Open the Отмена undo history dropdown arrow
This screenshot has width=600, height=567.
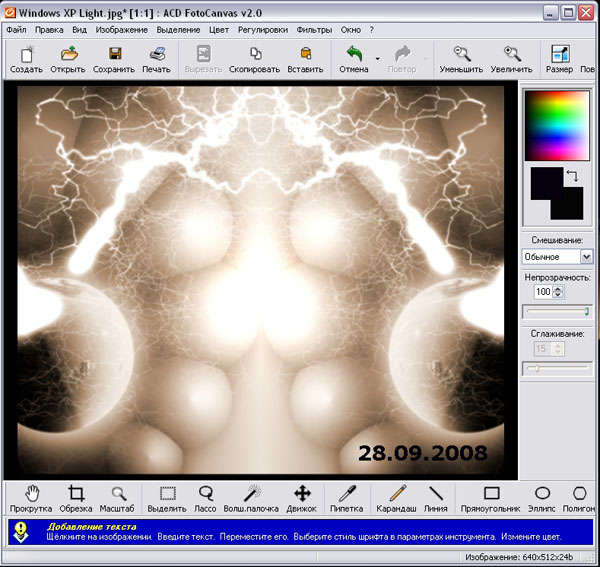[377, 59]
